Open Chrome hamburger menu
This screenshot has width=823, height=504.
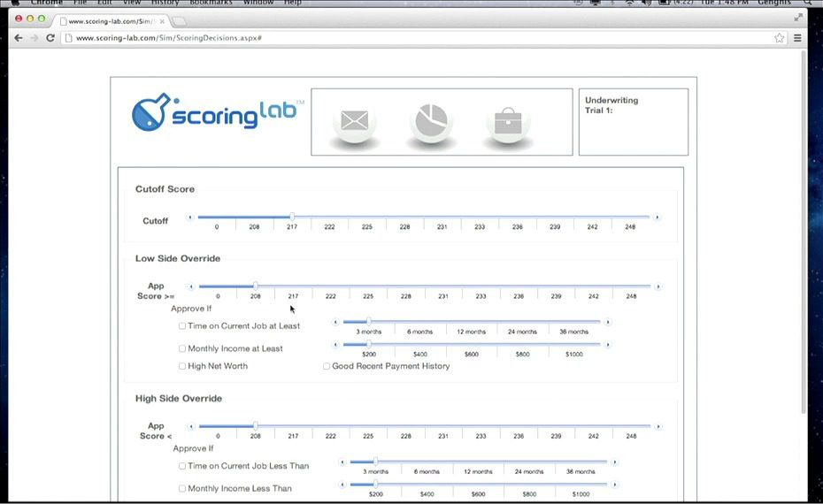point(797,38)
